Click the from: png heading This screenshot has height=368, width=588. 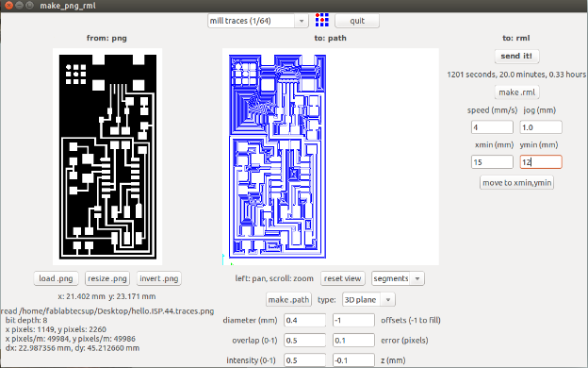pyautogui.click(x=106, y=38)
